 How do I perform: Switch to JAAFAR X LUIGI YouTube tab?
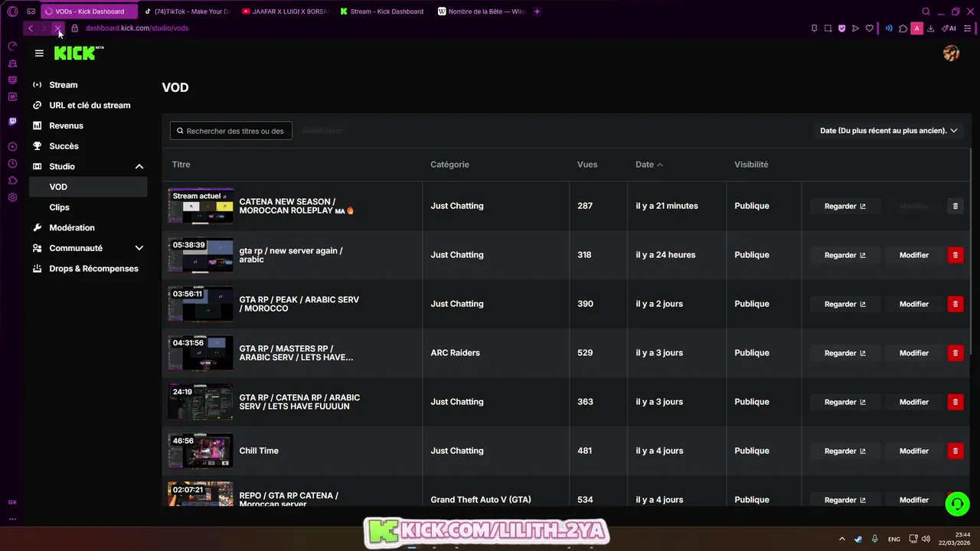[x=285, y=11]
